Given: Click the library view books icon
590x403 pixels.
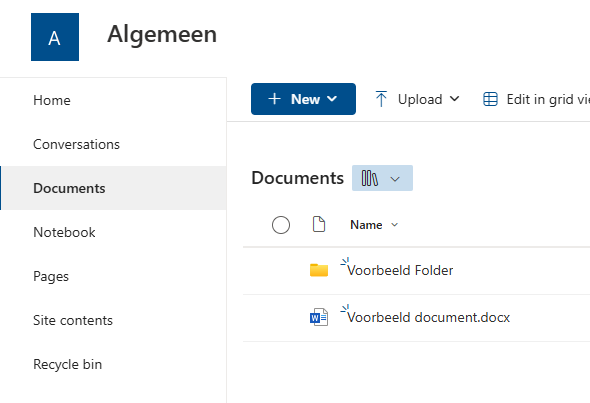Looking at the screenshot, I should pos(370,178).
